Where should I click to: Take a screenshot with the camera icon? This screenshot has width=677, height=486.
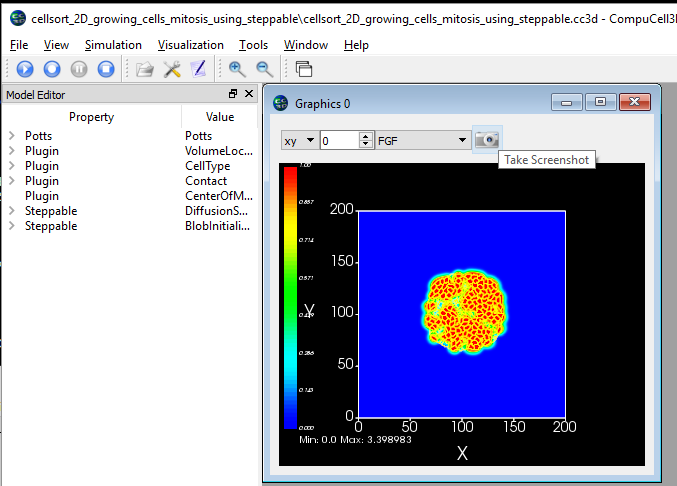pos(487,140)
